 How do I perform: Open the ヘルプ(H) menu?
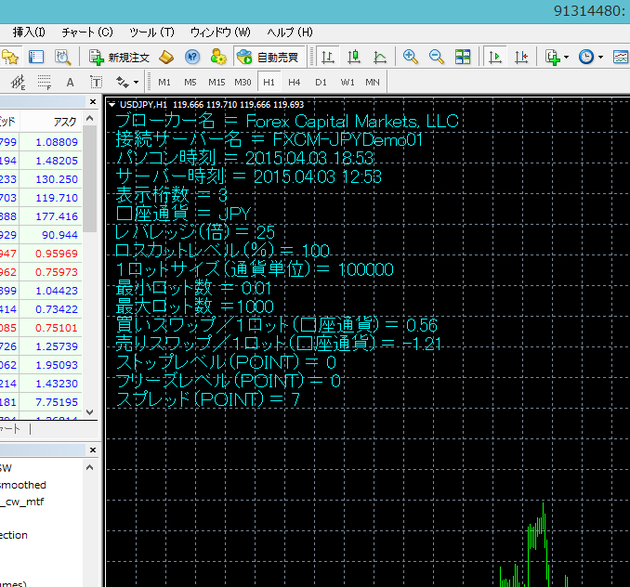click(x=290, y=32)
